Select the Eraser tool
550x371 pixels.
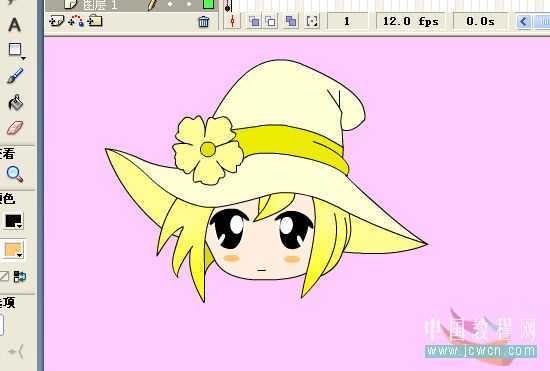click(15, 128)
